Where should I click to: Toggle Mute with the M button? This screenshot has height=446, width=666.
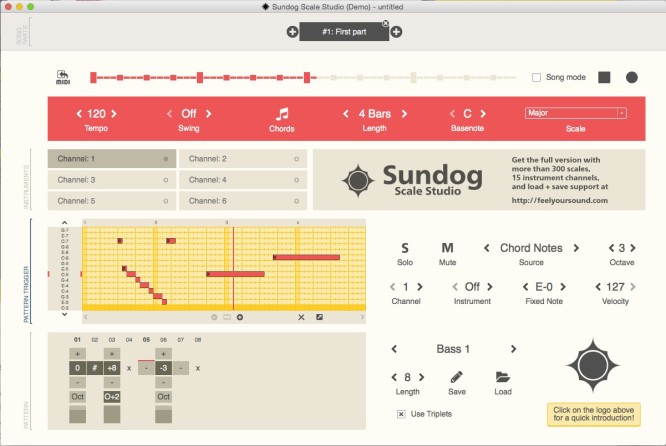447,248
